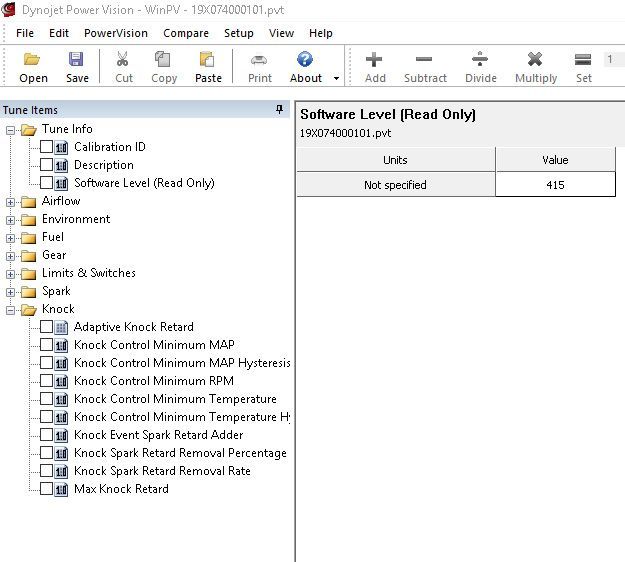The height and width of the screenshot is (562, 625).
Task: Click the value cell showing 415
Action: (555, 185)
